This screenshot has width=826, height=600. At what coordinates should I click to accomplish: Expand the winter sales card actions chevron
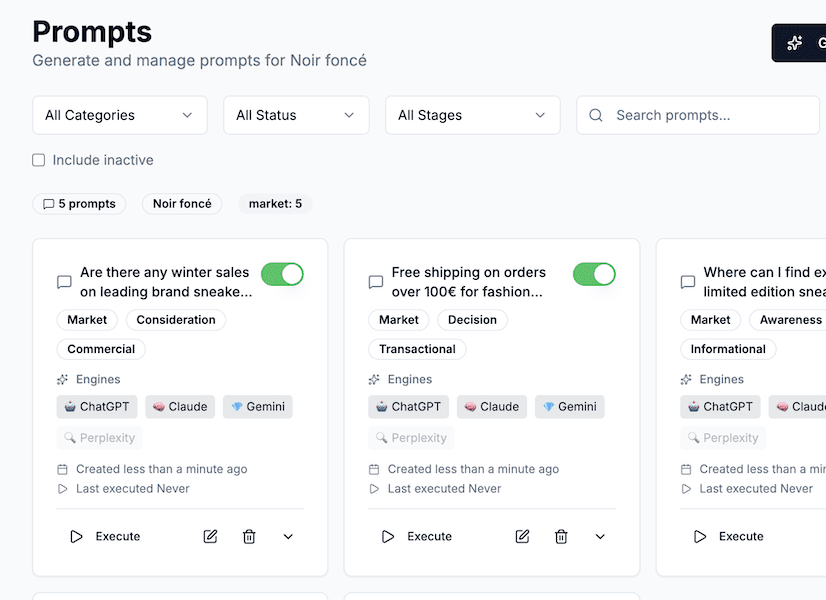[x=288, y=536]
